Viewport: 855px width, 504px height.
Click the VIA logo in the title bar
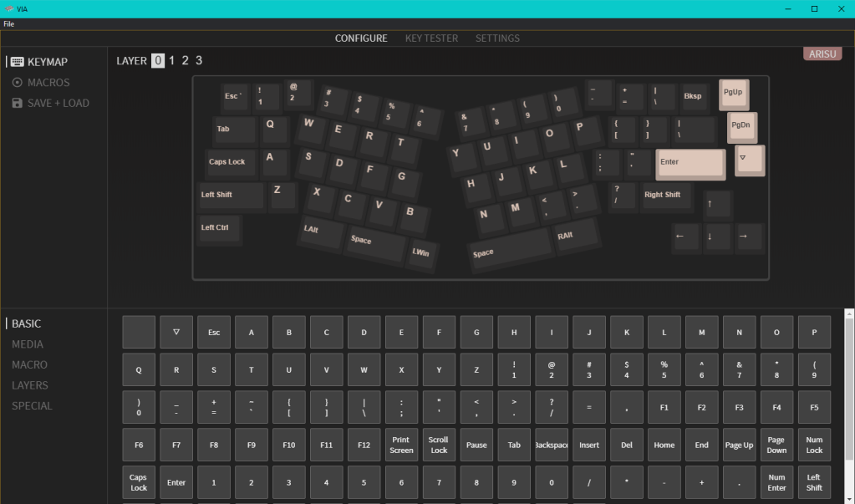click(x=8, y=8)
